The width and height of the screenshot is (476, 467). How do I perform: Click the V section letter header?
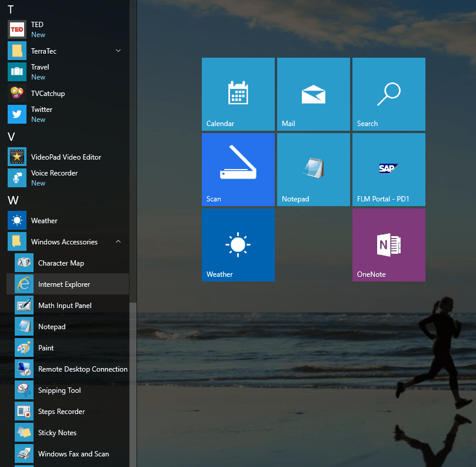point(11,137)
